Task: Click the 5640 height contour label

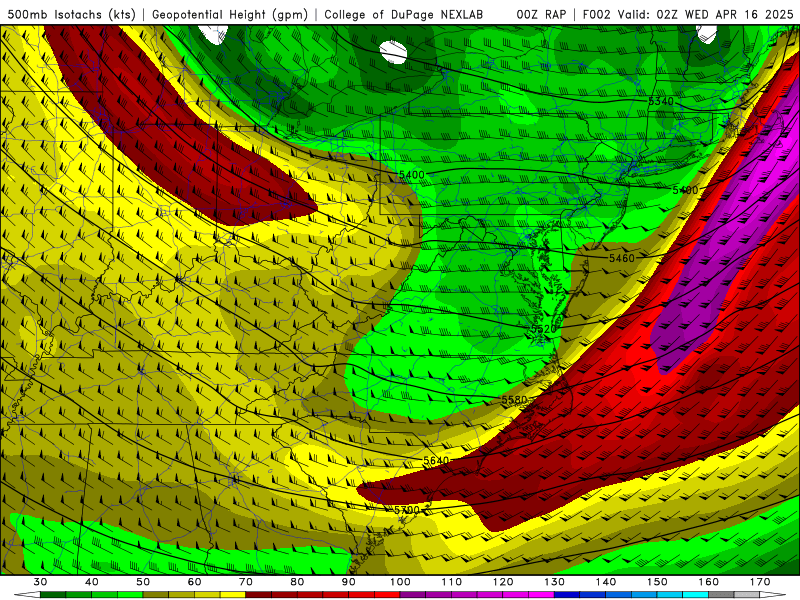Action: point(436,461)
